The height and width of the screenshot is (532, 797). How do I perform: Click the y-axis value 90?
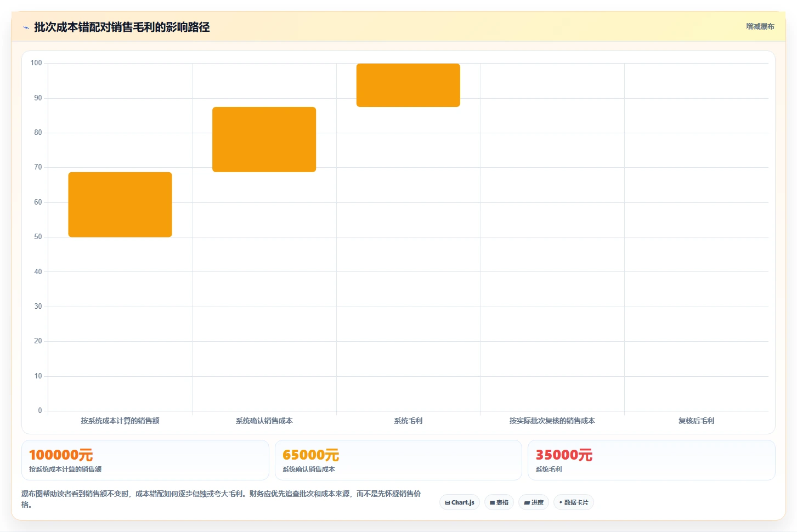pyautogui.click(x=38, y=98)
